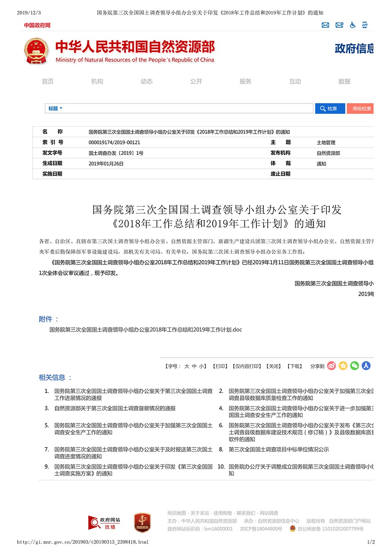Click the blue 检索 search button
The height and width of the screenshot is (555, 392).
(330, 109)
